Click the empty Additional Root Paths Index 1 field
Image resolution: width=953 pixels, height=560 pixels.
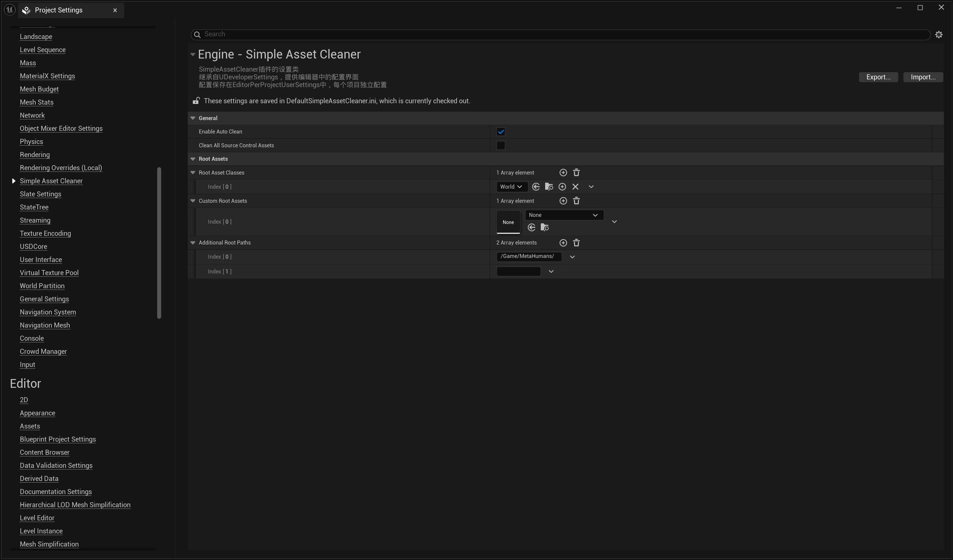518,272
